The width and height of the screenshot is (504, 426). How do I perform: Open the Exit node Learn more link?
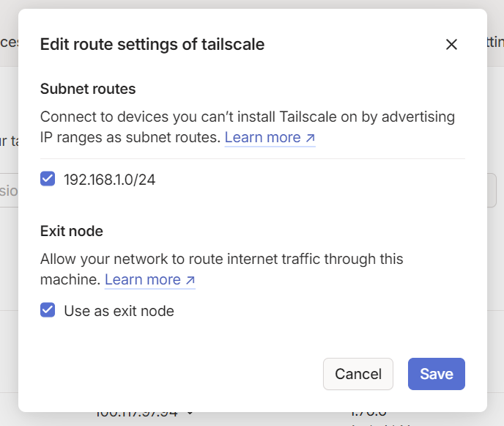coord(149,279)
